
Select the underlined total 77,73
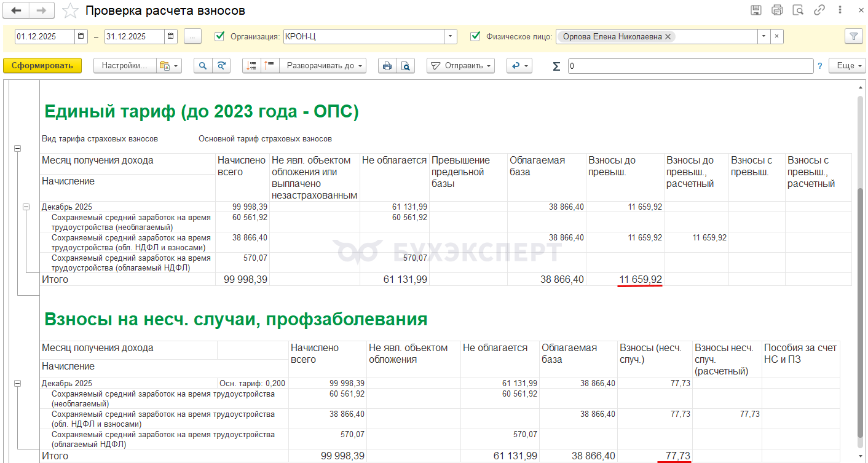(x=677, y=456)
